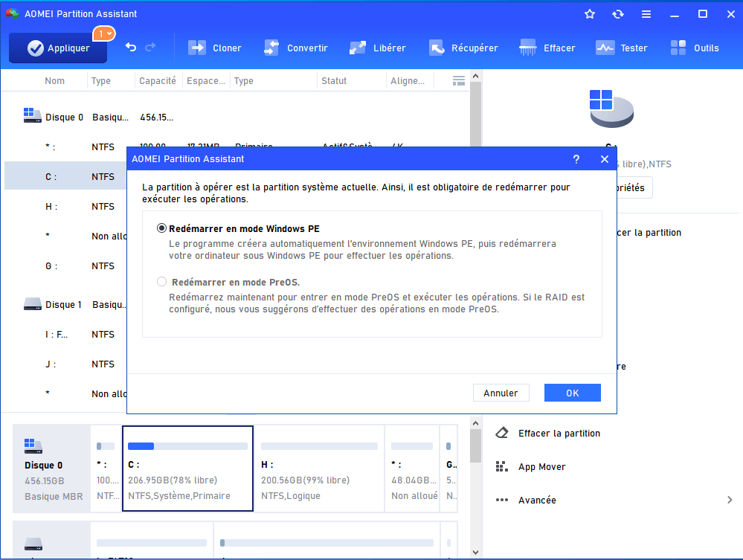Open the Outils toolbar menu
This screenshot has width=743, height=560.
695,48
